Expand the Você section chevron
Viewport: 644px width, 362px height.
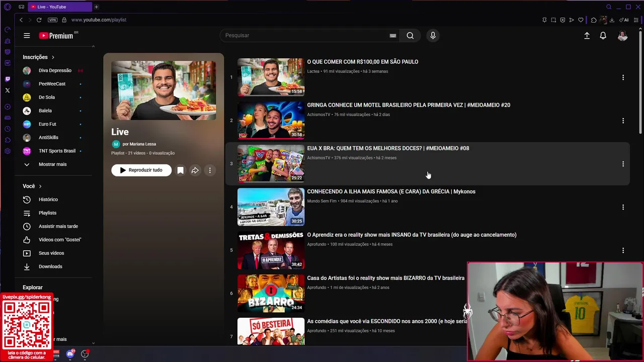click(40, 187)
